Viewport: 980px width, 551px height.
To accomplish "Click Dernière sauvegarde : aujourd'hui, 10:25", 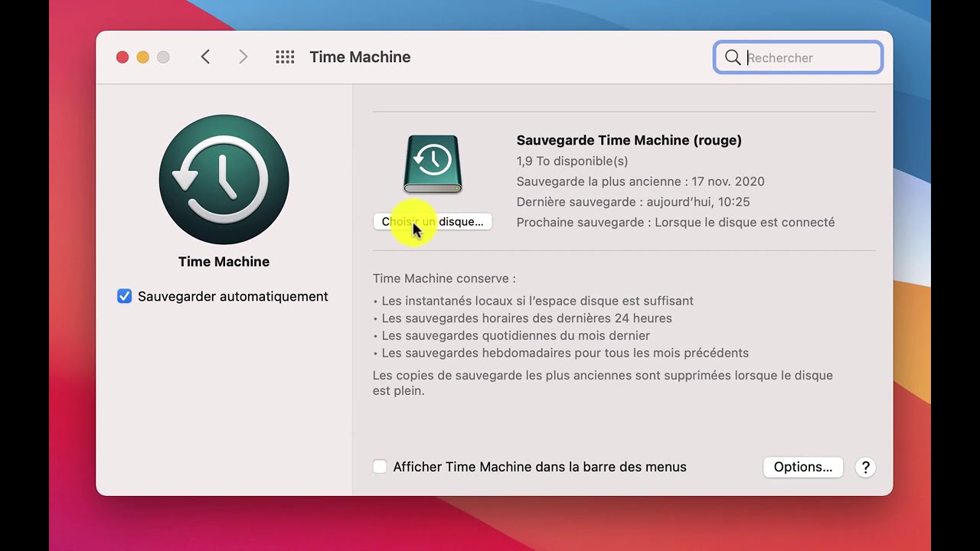I will [633, 202].
